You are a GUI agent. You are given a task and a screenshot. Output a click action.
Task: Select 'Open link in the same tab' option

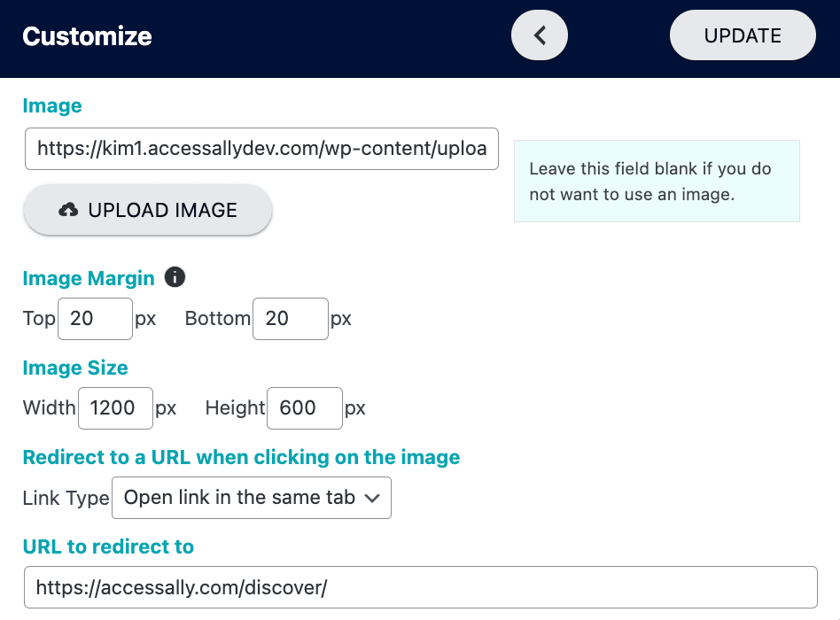click(x=239, y=498)
